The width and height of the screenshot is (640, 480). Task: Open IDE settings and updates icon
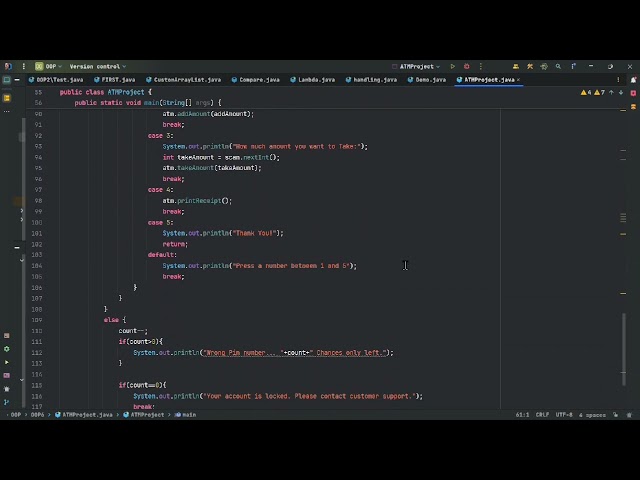click(x=573, y=66)
